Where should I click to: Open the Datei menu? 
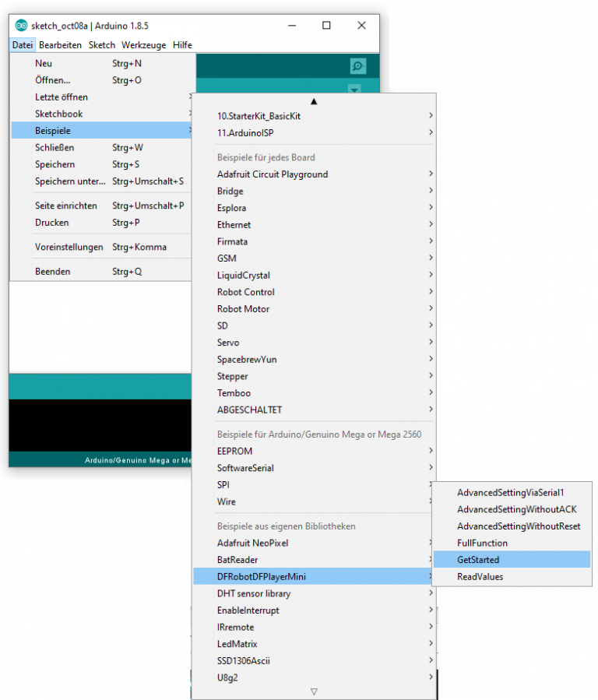[x=23, y=44]
